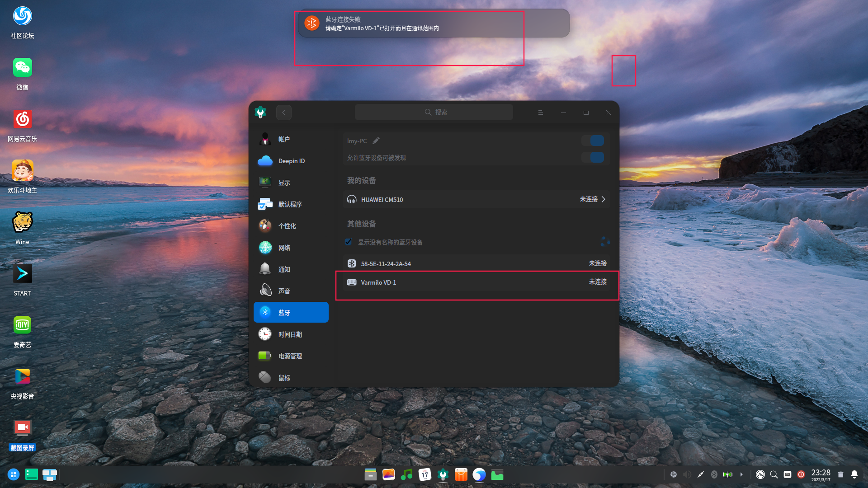Viewport: 868px width, 488px height.
Task: Open the 显示 (Display) settings icon
Action: pos(284,182)
